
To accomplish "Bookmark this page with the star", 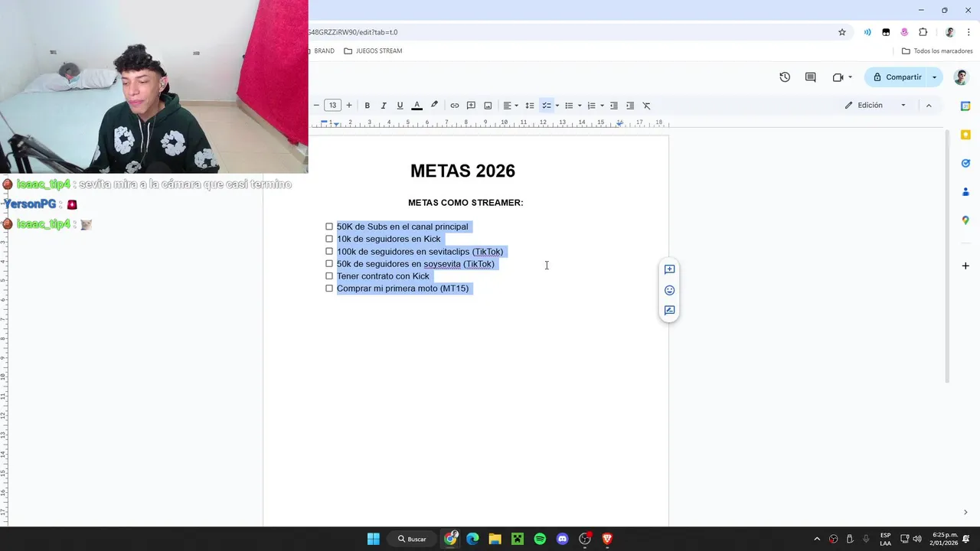I will click(x=842, y=32).
